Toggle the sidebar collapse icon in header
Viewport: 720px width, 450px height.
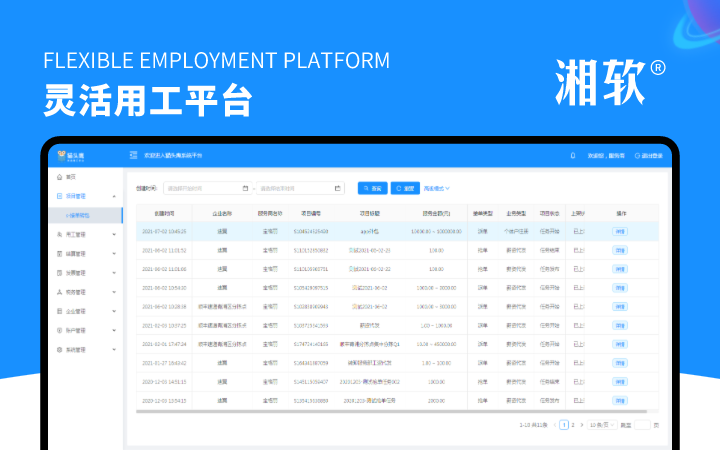(133, 156)
